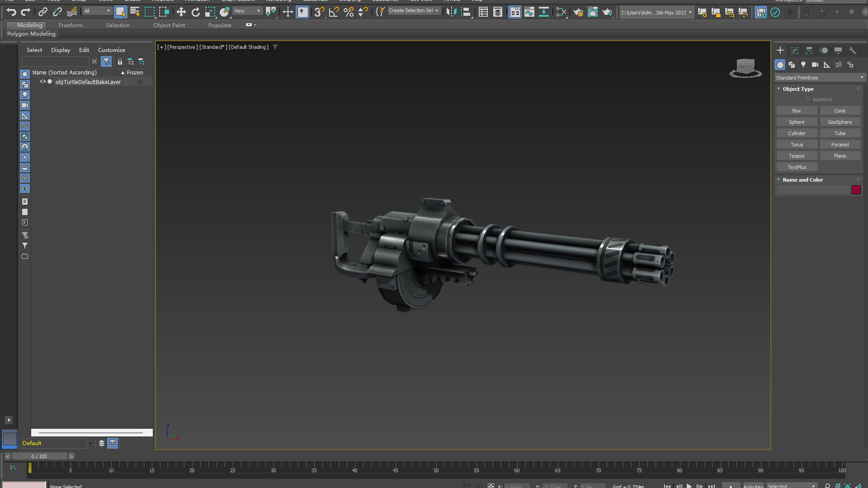Select the Lights category icon
This screenshot has width=868, height=488.
coord(803,65)
